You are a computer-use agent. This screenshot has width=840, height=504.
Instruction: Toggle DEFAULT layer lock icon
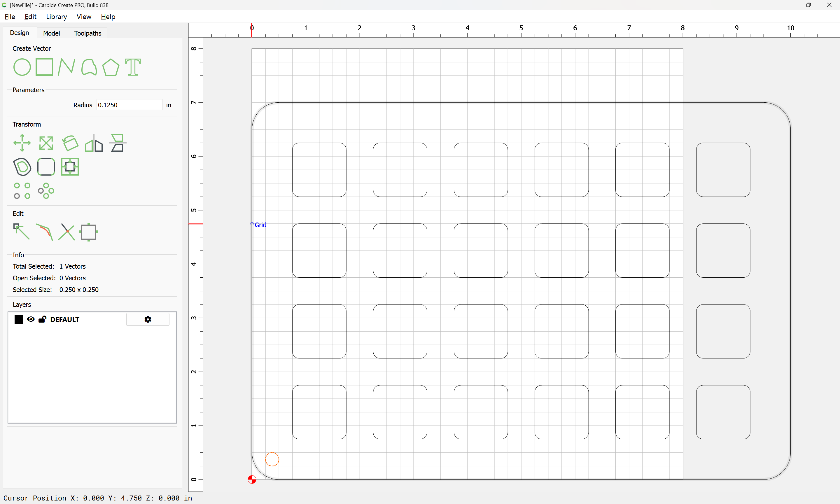click(43, 319)
